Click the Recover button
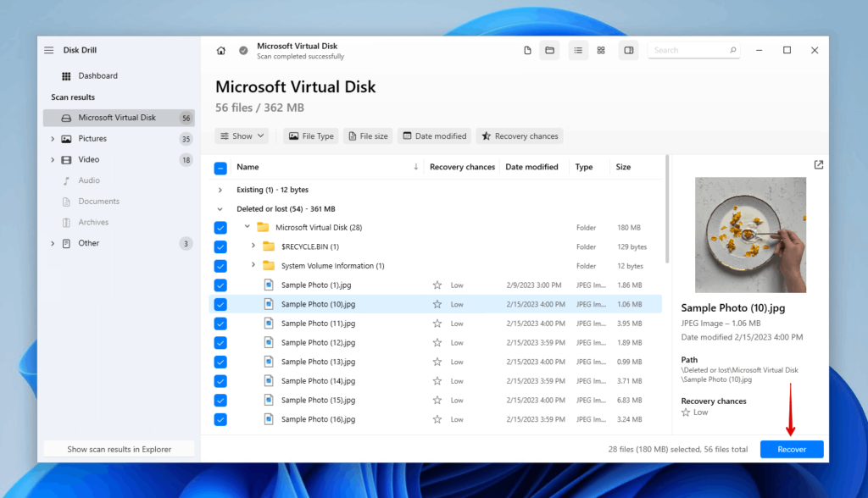This screenshot has width=868, height=498. tap(791, 449)
